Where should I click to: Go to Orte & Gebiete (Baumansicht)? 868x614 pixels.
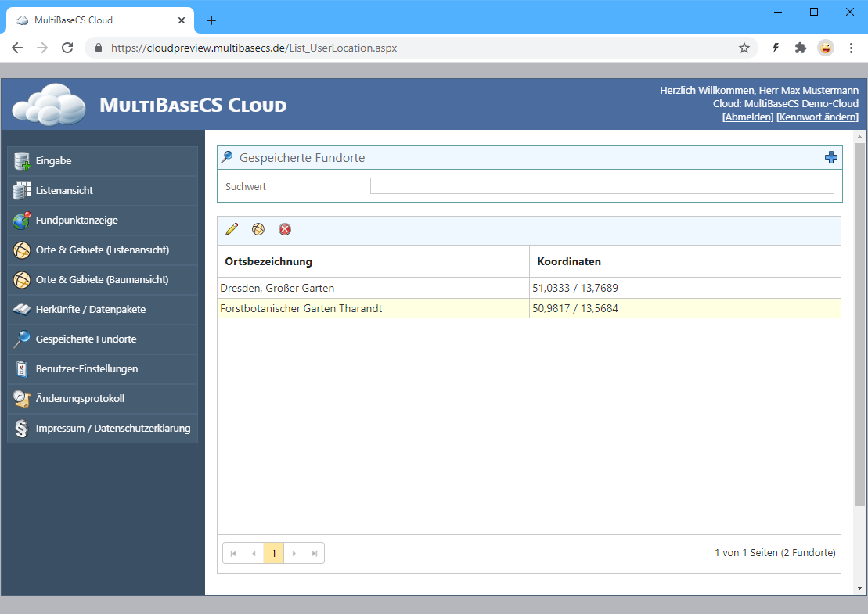click(103, 280)
